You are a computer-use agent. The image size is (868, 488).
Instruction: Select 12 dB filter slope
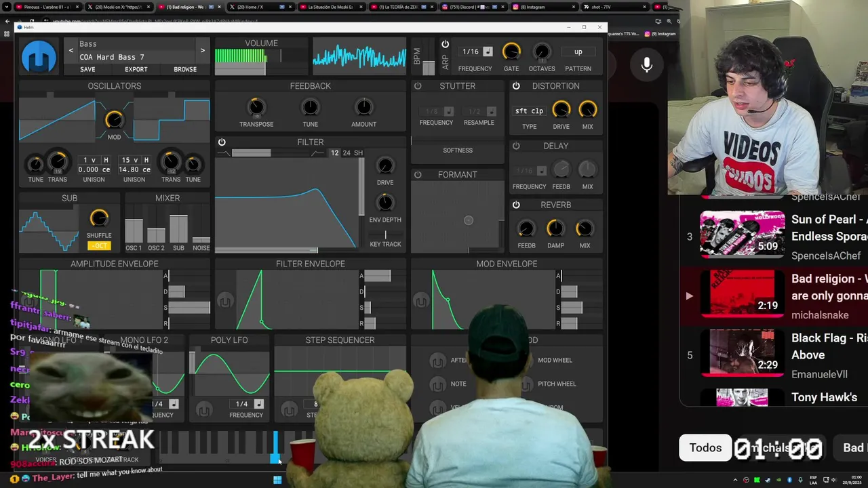pos(334,153)
